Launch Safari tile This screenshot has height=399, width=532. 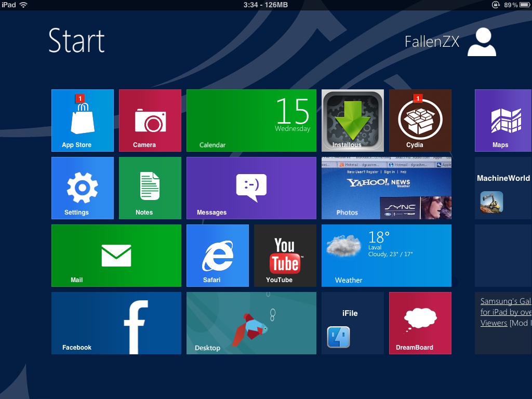[x=218, y=256]
